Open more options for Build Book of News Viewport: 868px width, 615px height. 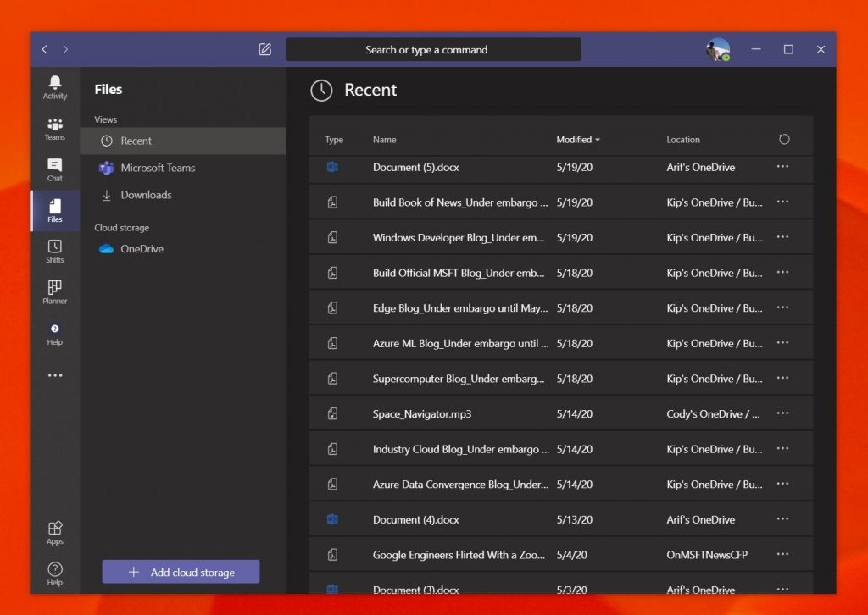point(782,202)
